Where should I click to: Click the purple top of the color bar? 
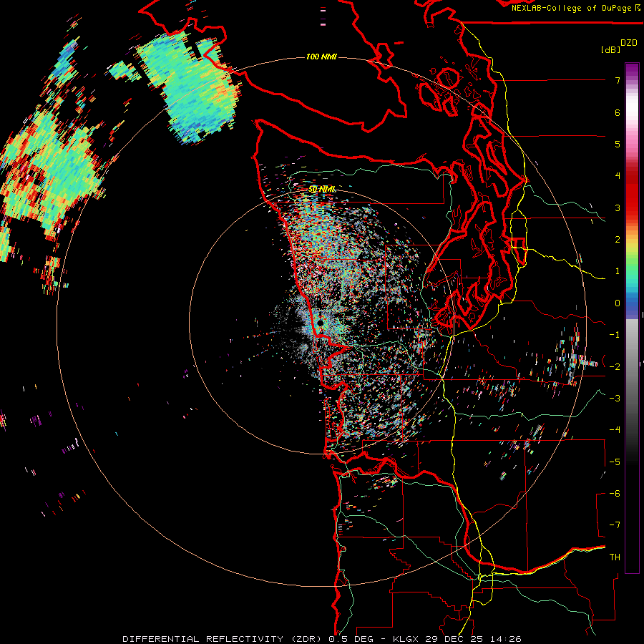point(632,70)
